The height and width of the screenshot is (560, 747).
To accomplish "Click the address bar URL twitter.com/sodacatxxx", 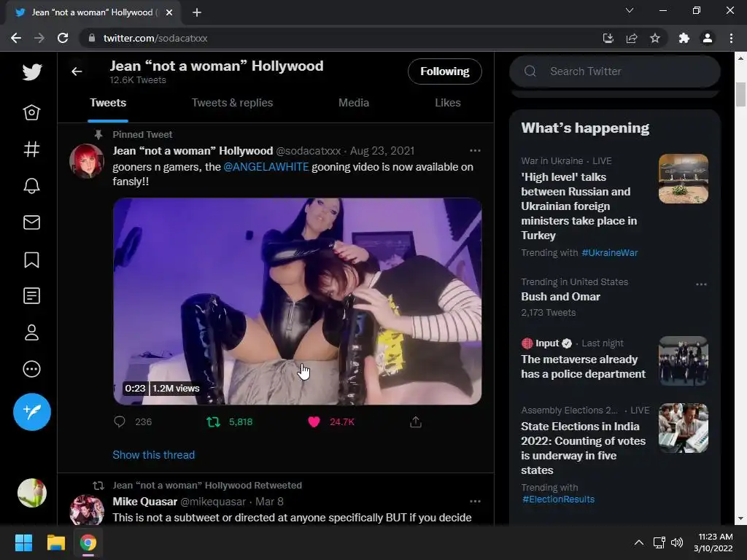I will point(155,38).
